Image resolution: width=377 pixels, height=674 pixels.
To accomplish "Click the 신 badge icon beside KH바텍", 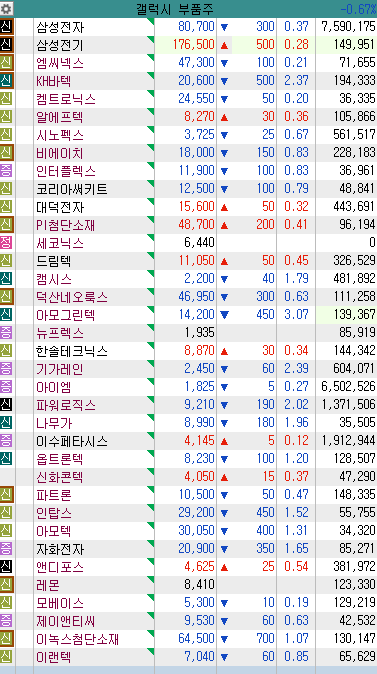I will tap(6, 81).
